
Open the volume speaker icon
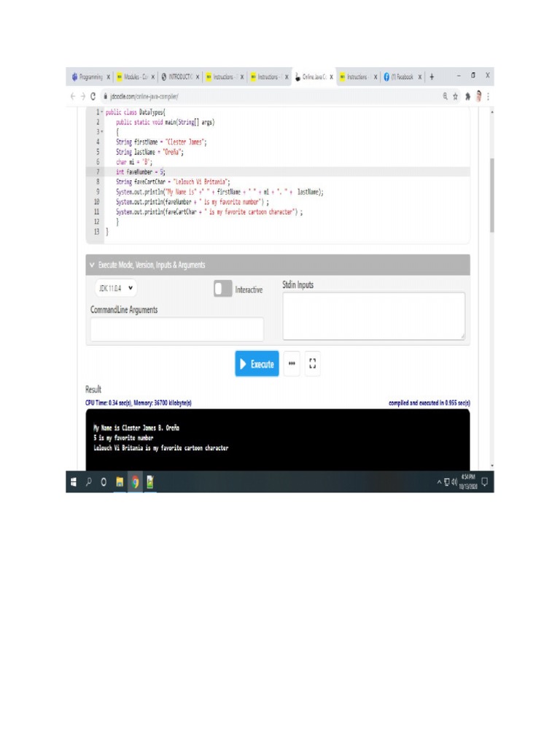[x=454, y=482]
